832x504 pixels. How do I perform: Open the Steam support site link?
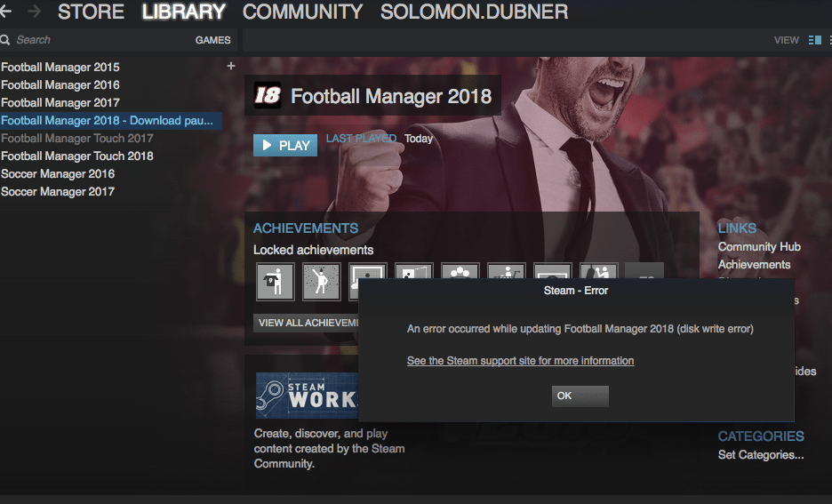click(520, 361)
